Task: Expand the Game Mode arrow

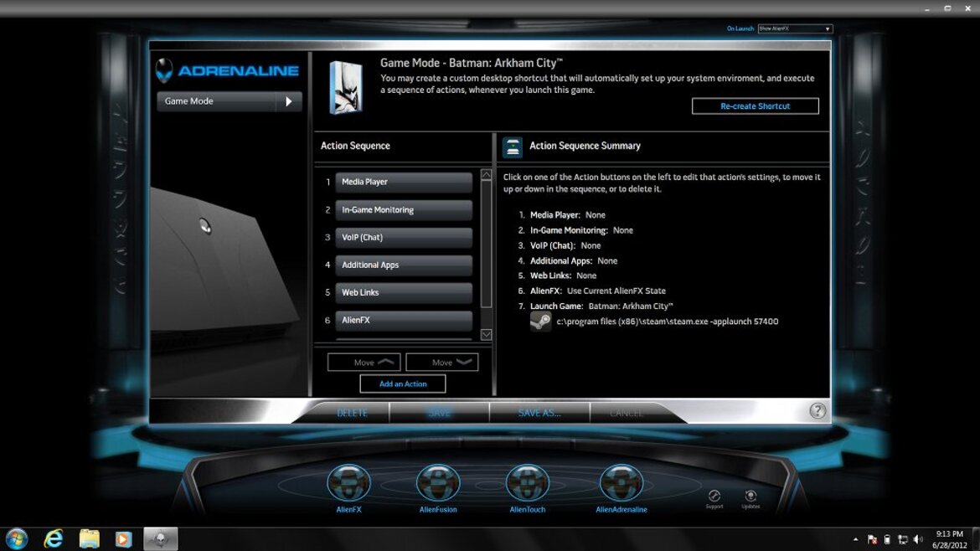Action: (289, 101)
